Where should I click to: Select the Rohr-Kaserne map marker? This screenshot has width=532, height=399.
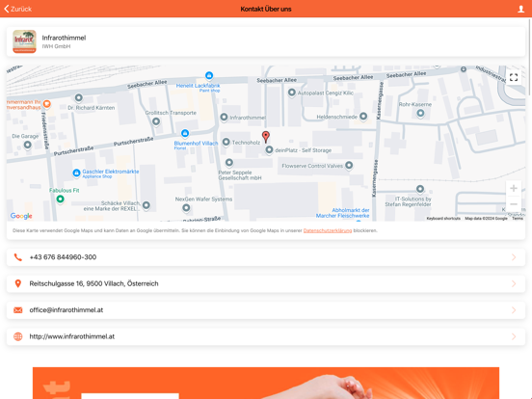pyautogui.click(x=420, y=113)
